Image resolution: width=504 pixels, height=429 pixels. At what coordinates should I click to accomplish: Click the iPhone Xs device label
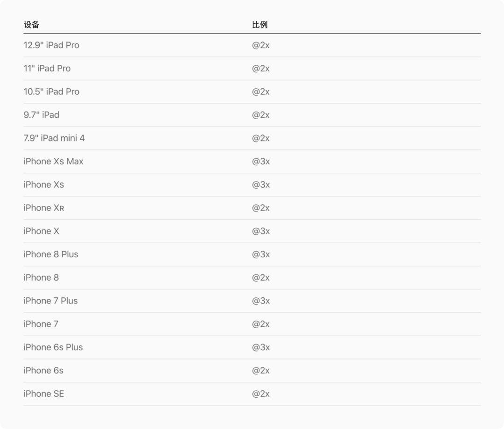coord(43,185)
